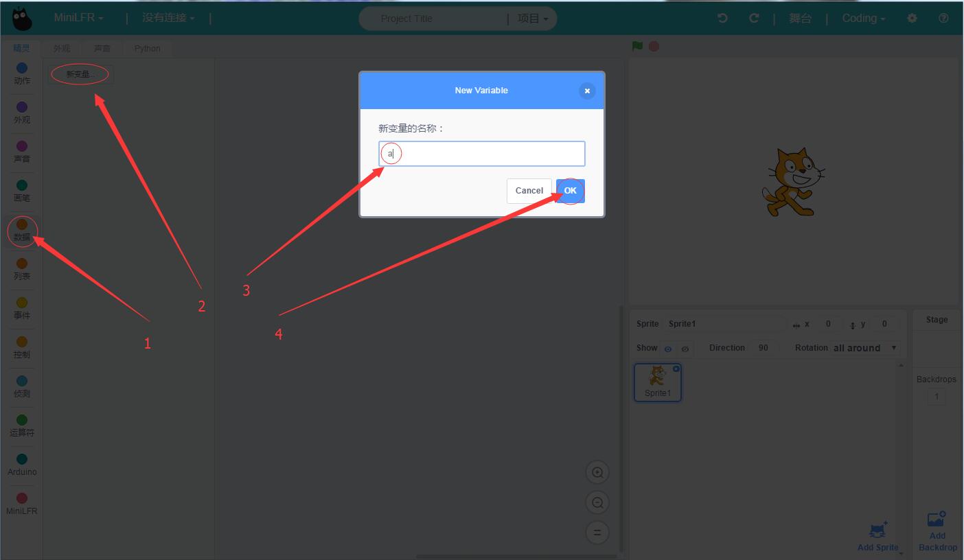964x560 pixels.
Task: Select the 控制 block category
Action: tap(22, 348)
